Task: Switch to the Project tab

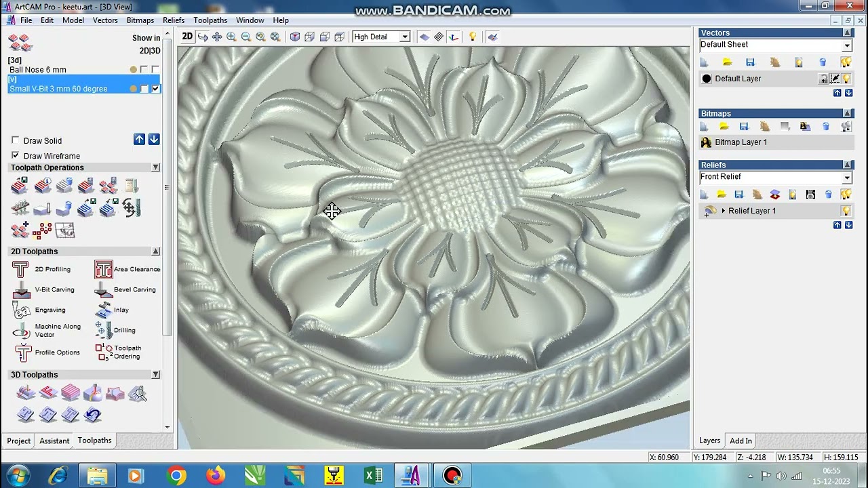Action: tap(19, 441)
